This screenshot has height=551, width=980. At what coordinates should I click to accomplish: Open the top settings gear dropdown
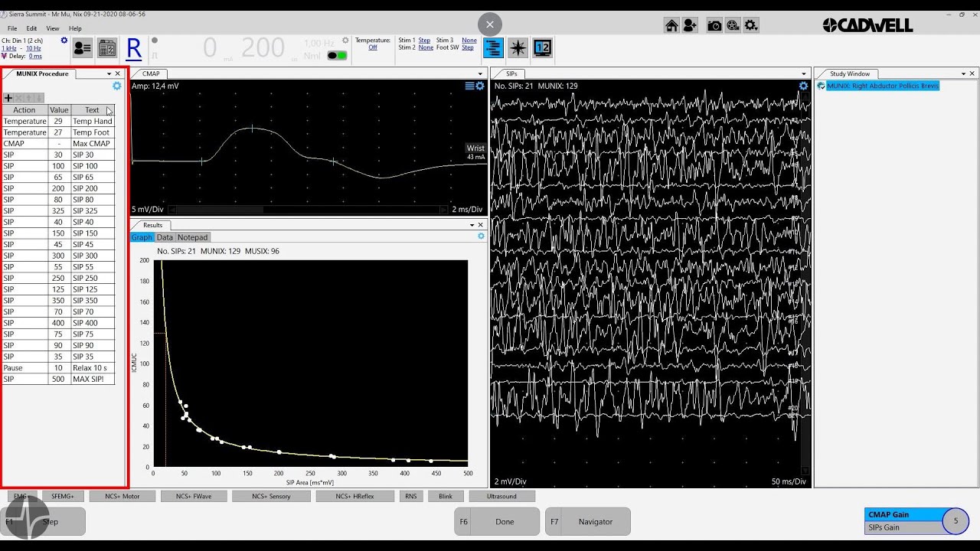[751, 25]
